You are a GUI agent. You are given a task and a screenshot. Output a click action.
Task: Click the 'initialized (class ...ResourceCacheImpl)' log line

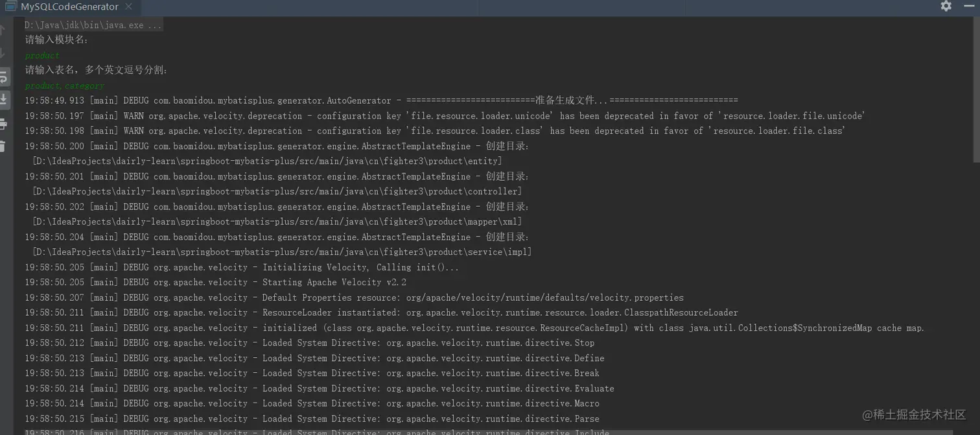[x=474, y=327]
